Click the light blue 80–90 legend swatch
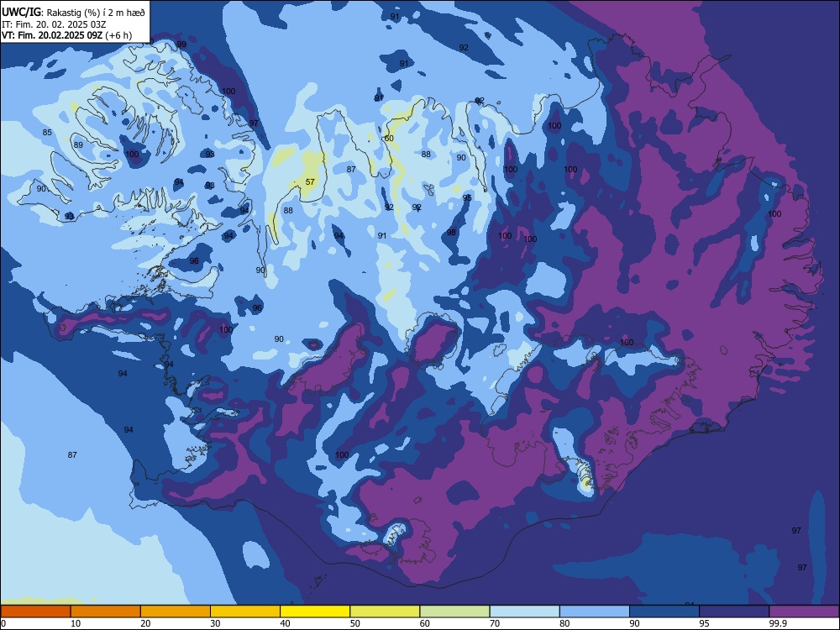Screen dimensions: 840x630 [595, 612]
